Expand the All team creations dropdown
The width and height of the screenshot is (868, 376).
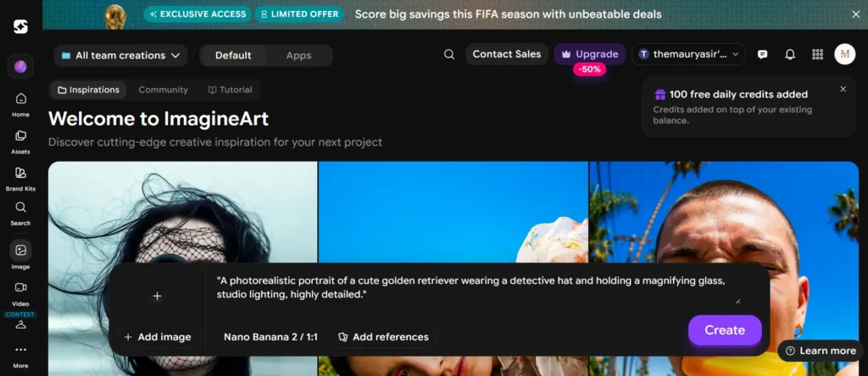pyautogui.click(x=120, y=55)
